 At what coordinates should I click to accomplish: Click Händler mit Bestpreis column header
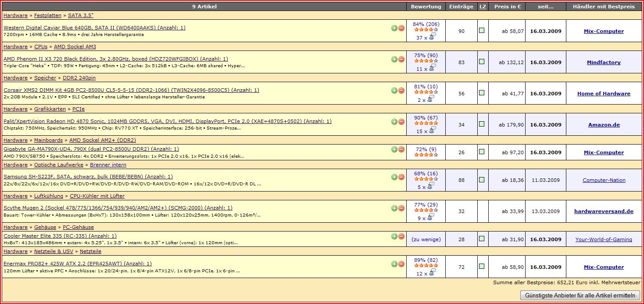click(604, 7)
